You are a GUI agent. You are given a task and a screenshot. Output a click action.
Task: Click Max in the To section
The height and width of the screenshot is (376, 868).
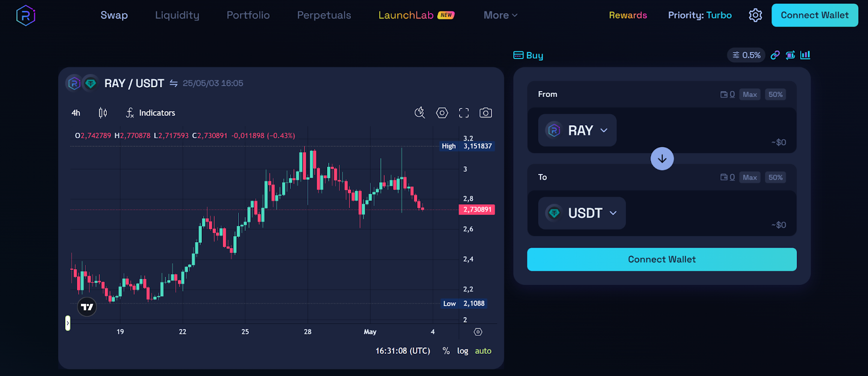(x=750, y=177)
